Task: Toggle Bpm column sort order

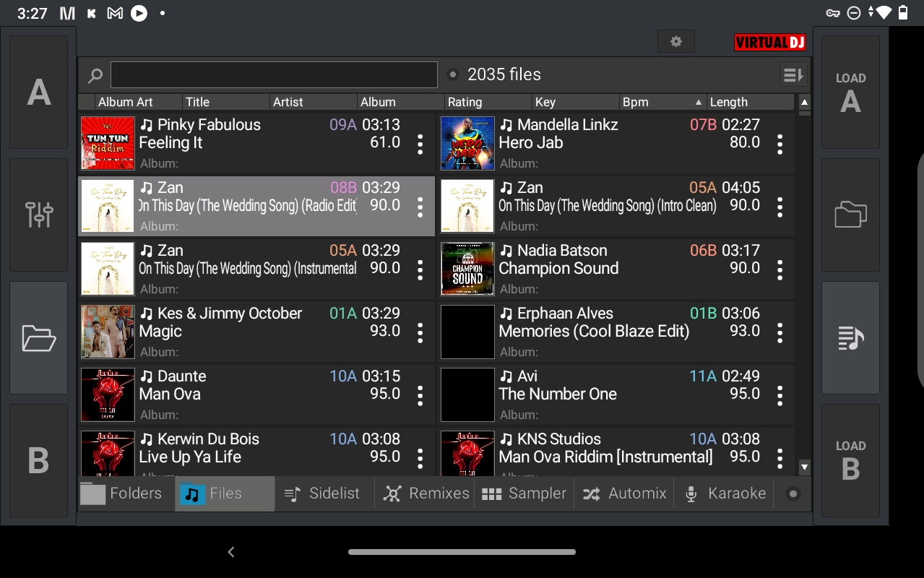Action: coord(661,102)
